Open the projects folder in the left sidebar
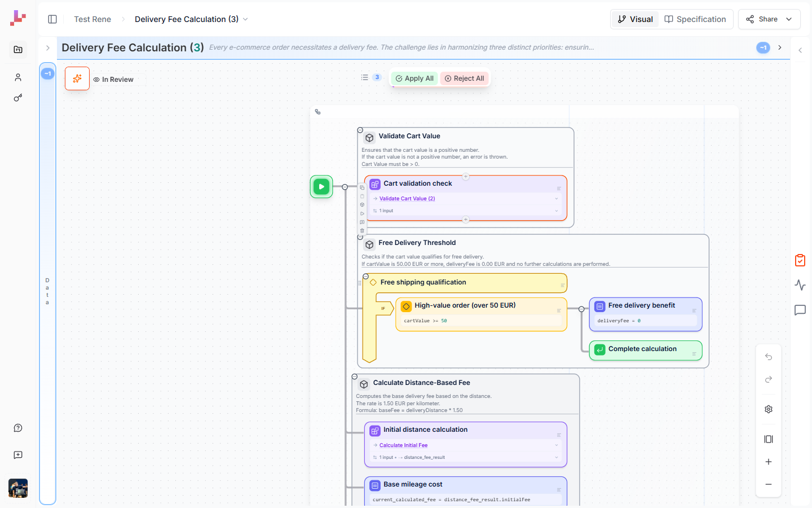 point(17,50)
